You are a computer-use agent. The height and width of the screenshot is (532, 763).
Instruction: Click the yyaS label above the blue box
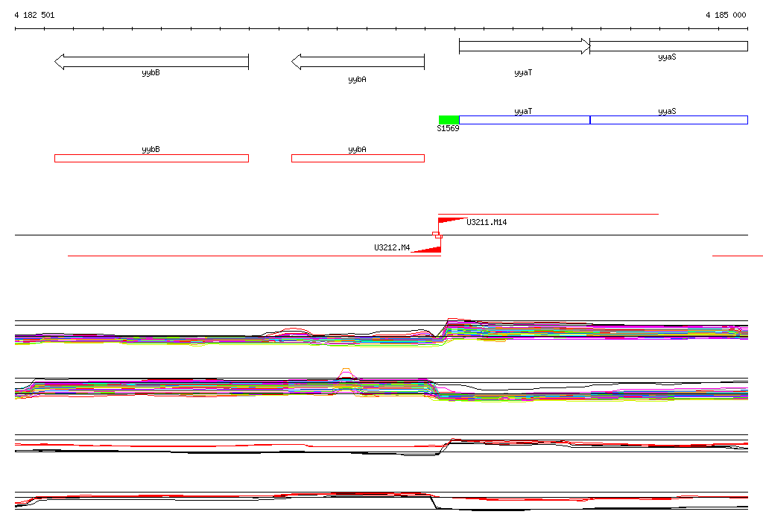click(667, 112)
